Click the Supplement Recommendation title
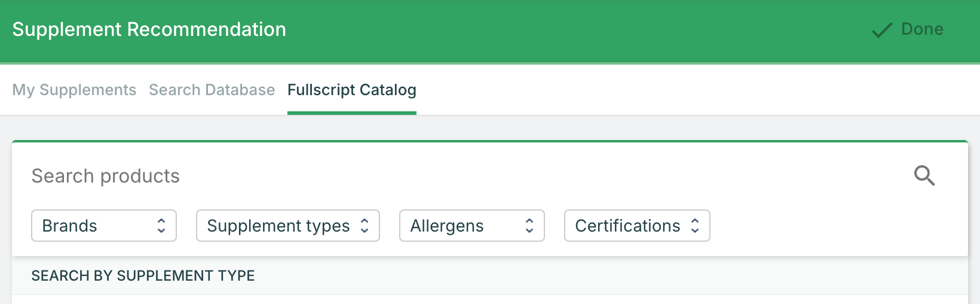The height and width of the screenshot is (304, 980). (149, 29)
